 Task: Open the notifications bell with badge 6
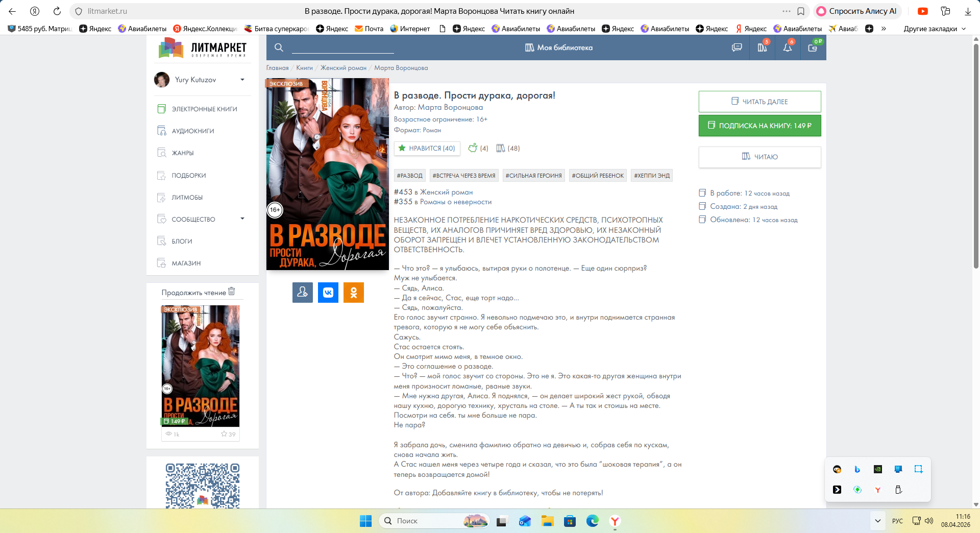(788, 47)
